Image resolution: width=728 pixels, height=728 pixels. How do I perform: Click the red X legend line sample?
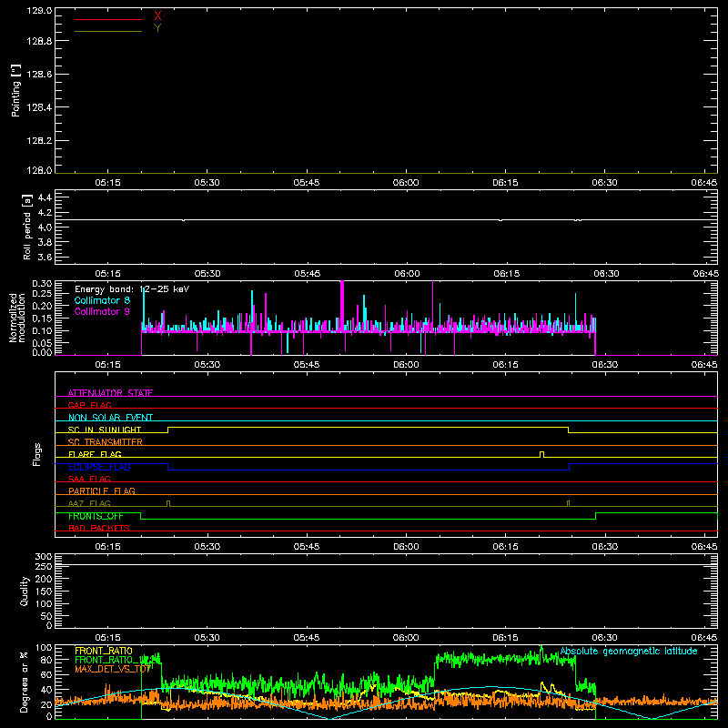point(108,19)
